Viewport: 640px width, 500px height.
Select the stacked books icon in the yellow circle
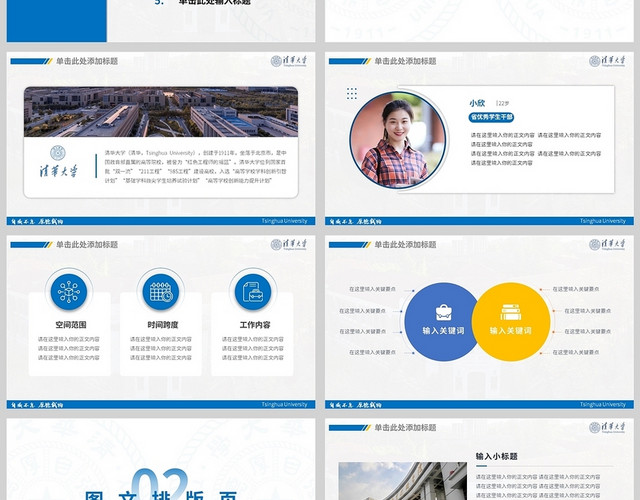pos(511,312)
